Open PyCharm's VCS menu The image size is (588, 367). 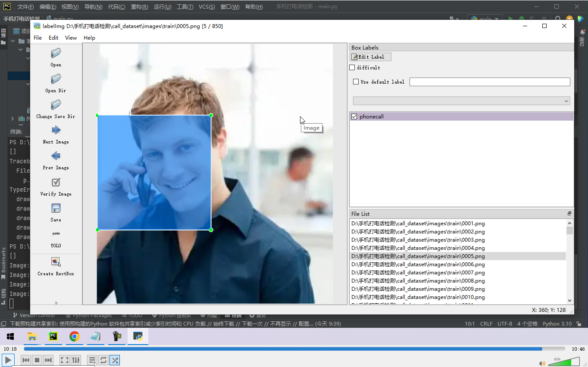(x=207, y=7)
